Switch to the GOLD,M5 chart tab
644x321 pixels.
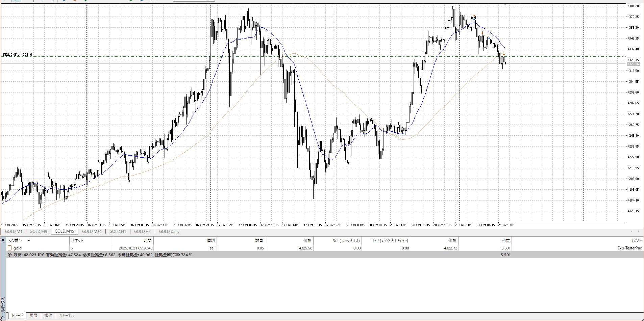[x=39, y=232]
